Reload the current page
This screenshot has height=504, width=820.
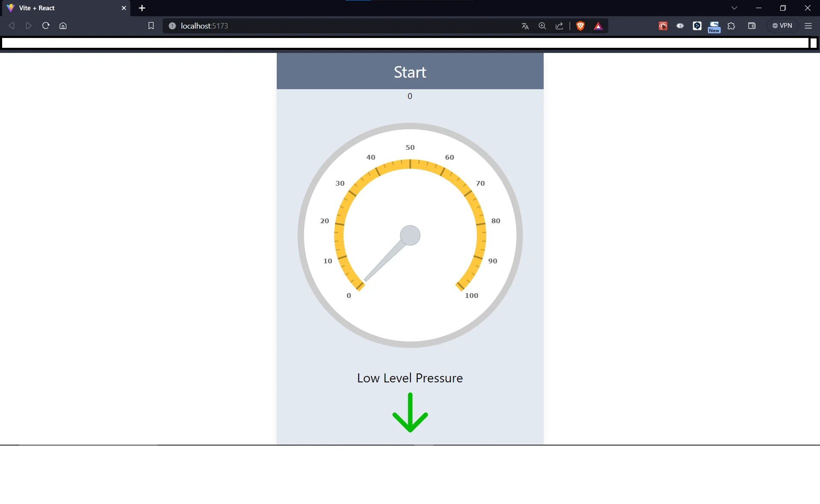pos(46,26)
